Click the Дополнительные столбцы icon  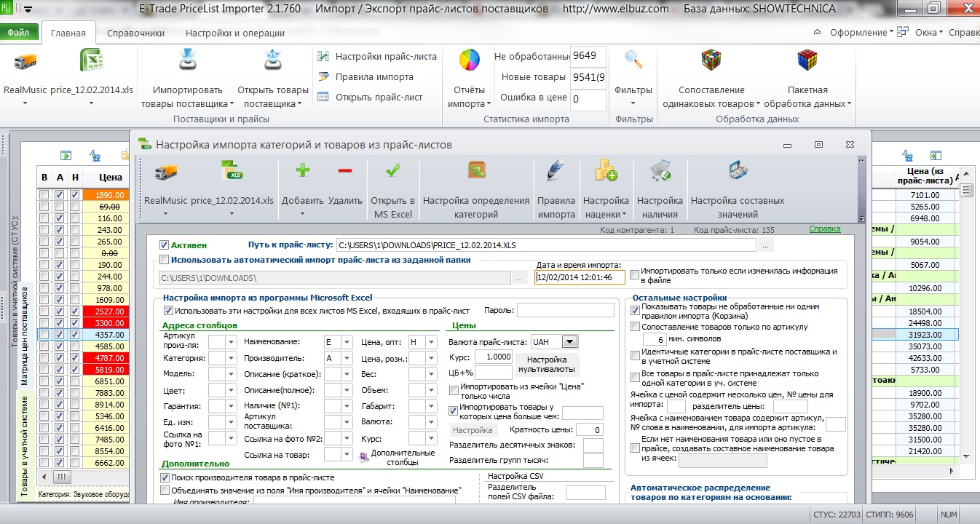pos(365,457)
